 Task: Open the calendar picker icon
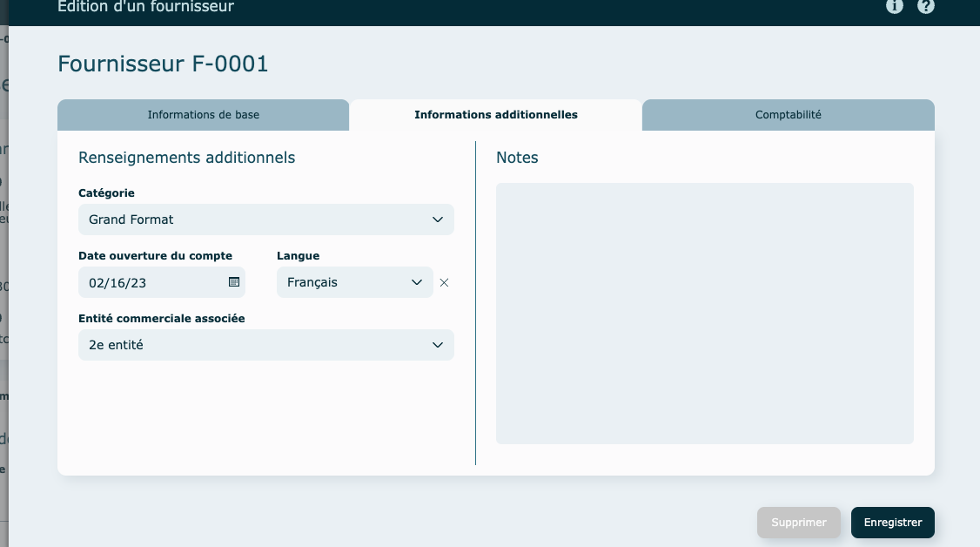tap(233, 281)
